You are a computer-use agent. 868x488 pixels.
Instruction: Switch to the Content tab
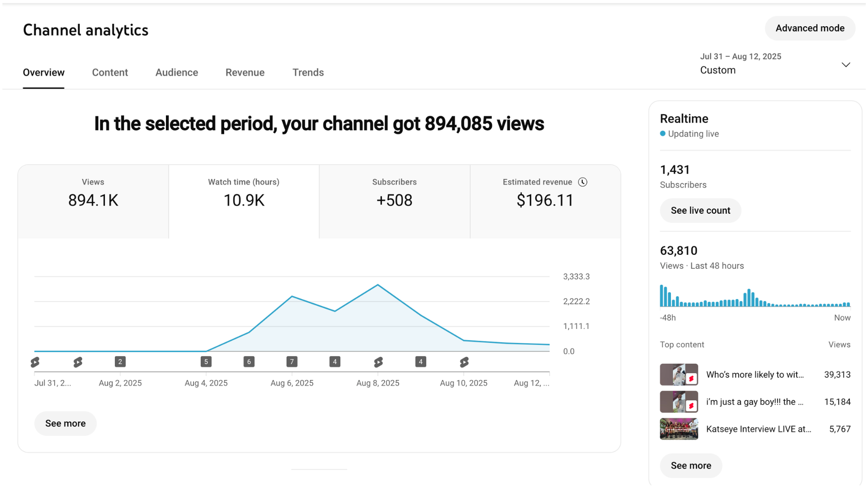110,72
